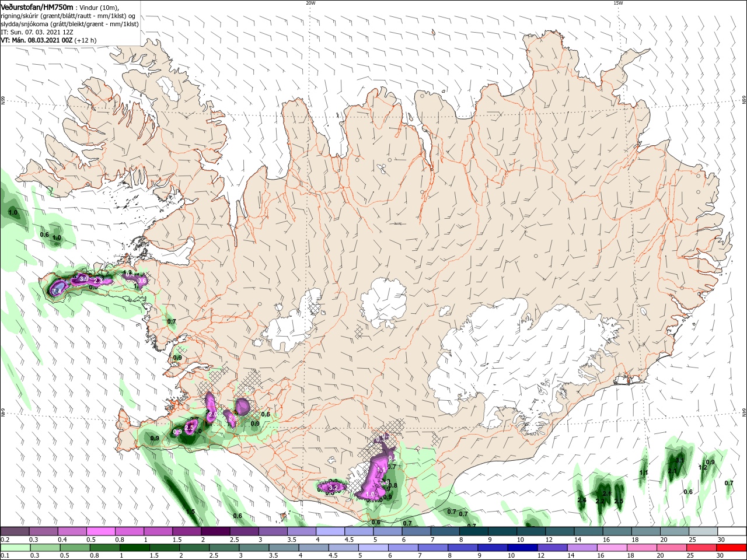Click the 15W longitude label at the top edge
Screen dimensions: 747x560
click(618, 3)
